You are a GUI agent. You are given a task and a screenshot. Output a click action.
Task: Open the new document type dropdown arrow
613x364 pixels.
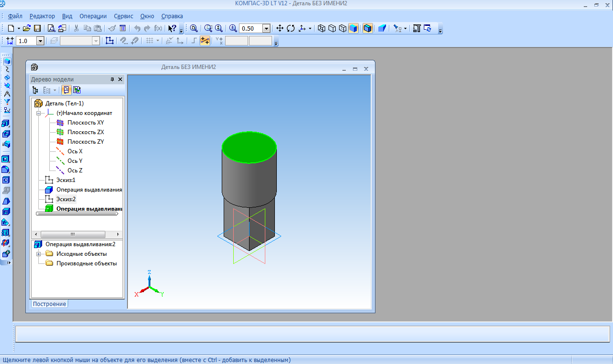pyautogui.click(x=19, y=28)
